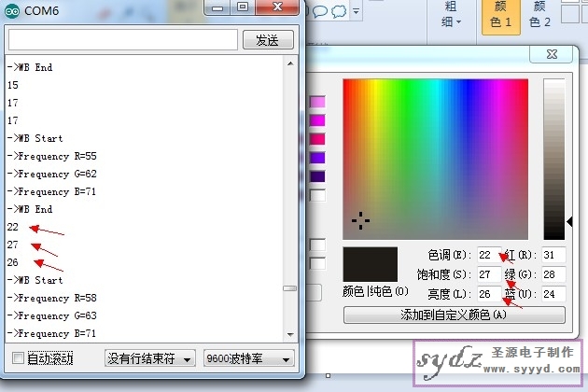The height and width of the screenshot is (392, 588).
Task: Click the Arduino icon in the COM6 title bar
Action: pos(12,11)
